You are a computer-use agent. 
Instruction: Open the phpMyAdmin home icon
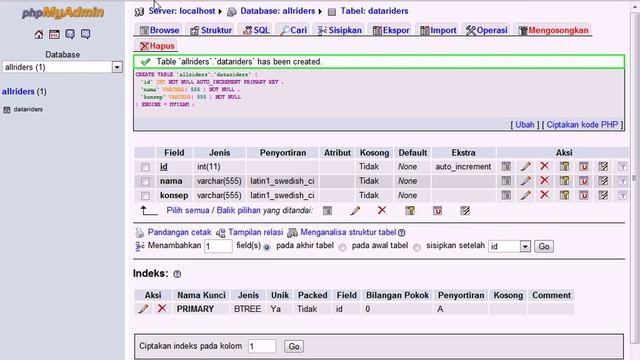click(38, 34)
